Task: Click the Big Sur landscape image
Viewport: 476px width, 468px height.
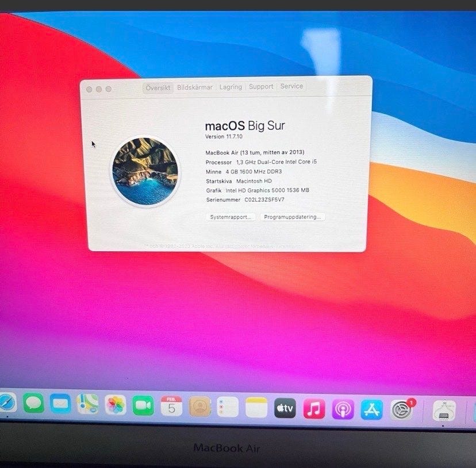Action: pos(145,171)
